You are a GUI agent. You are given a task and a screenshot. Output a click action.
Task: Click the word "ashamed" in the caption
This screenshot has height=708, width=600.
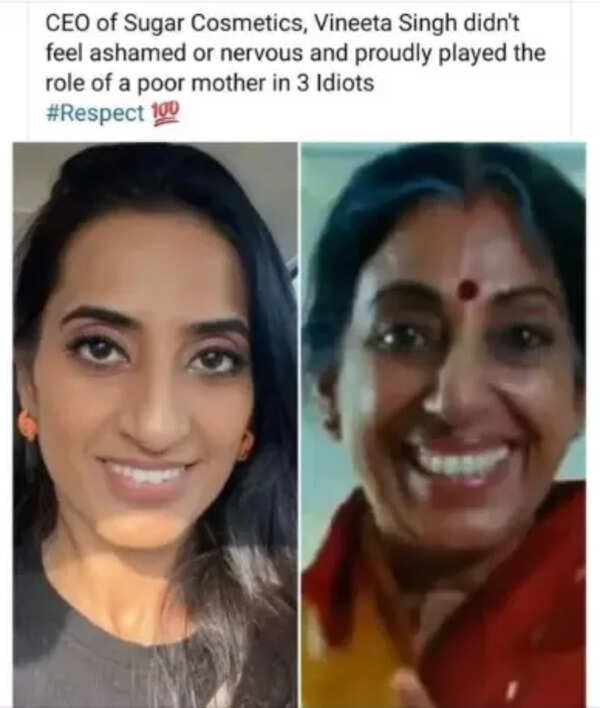(138, 53)
